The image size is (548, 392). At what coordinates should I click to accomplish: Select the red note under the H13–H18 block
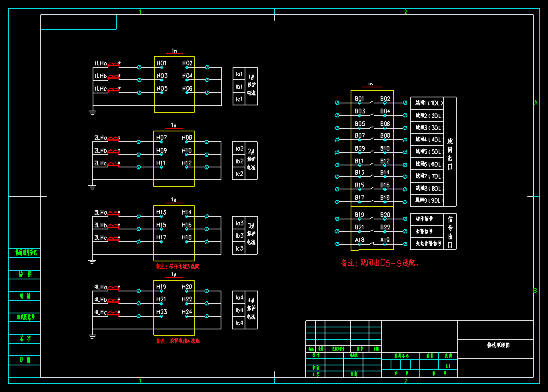tap(177, 266)
